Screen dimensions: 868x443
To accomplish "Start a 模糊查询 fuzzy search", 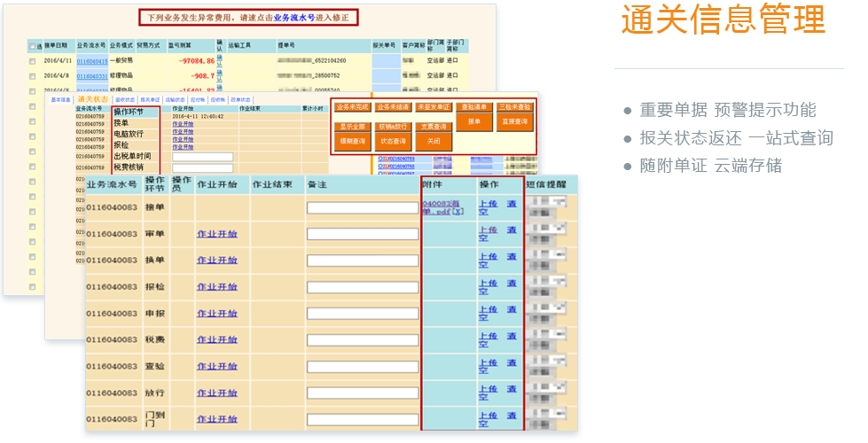I will click(353, 142).
